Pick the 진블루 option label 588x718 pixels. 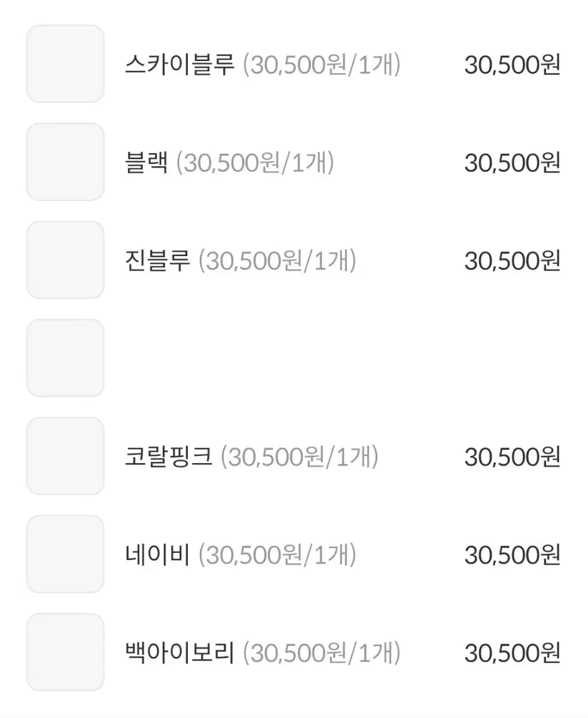pyautogui.click(x=157, y=261)
